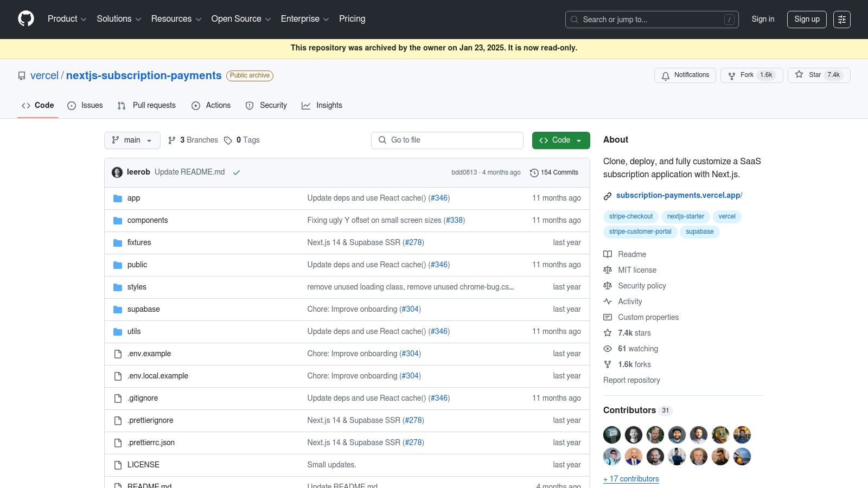Open the public folder
Image resolution: width=868 pixels, height=488 pixels.
(x=137, y=265)
